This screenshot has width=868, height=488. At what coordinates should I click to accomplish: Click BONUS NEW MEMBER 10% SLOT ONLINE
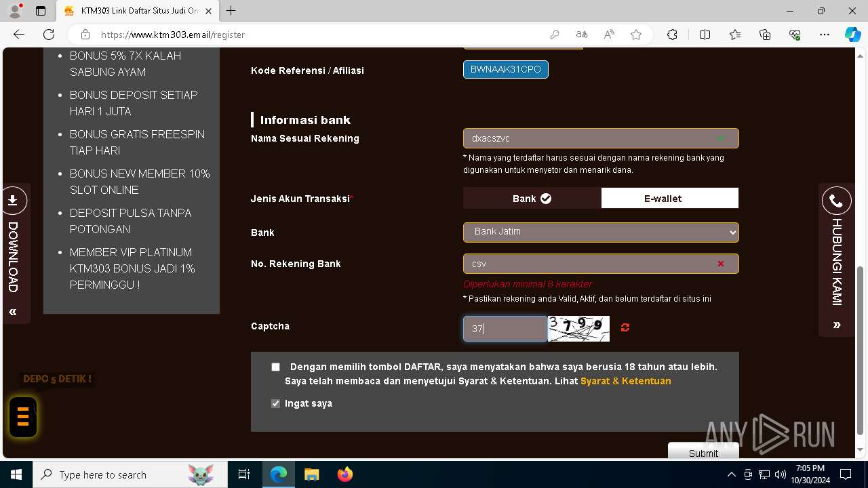click(140, 182)
